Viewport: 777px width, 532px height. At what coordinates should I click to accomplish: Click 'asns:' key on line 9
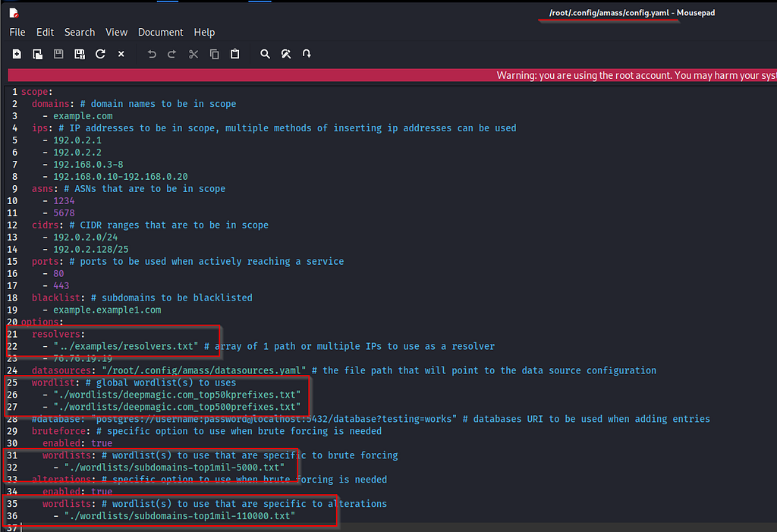[45, 188]
